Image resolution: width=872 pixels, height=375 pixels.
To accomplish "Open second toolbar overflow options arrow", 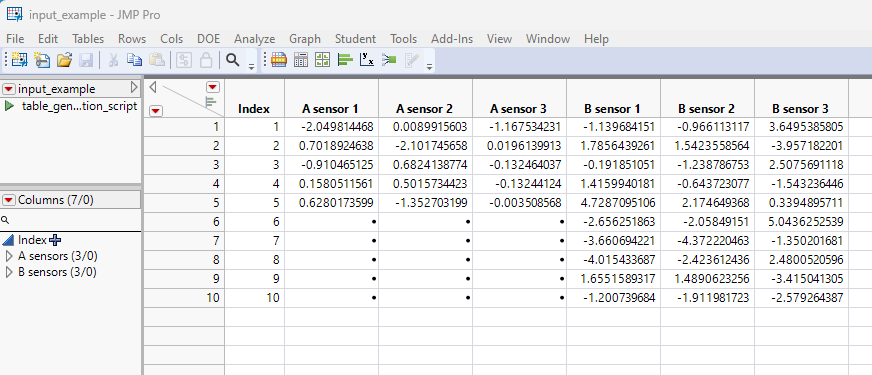I will tap(429, 67).
